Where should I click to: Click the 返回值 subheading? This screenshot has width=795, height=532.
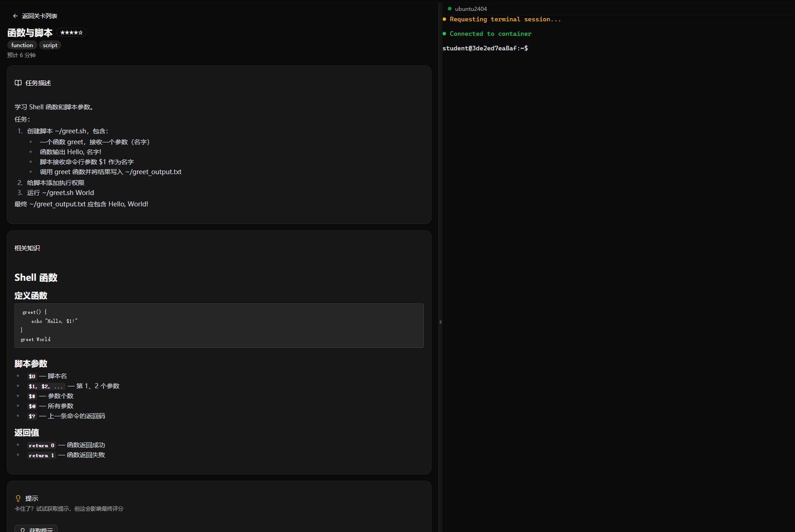(x=27, y=433)
